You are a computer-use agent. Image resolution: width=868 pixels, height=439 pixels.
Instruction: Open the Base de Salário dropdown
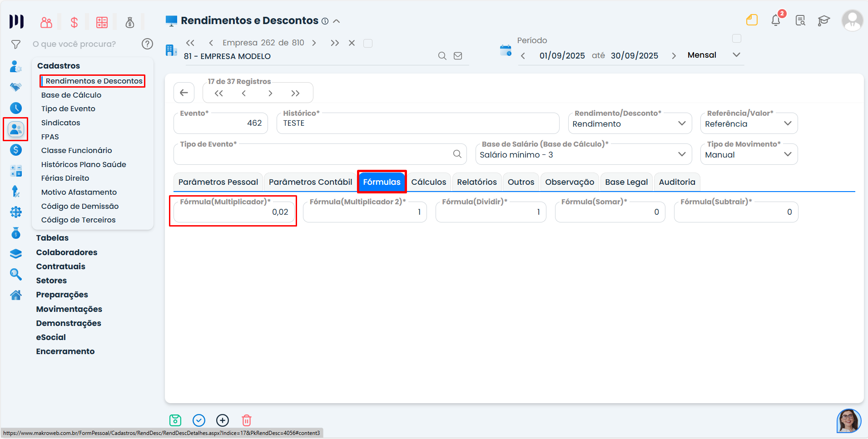(x=584, y=154)
